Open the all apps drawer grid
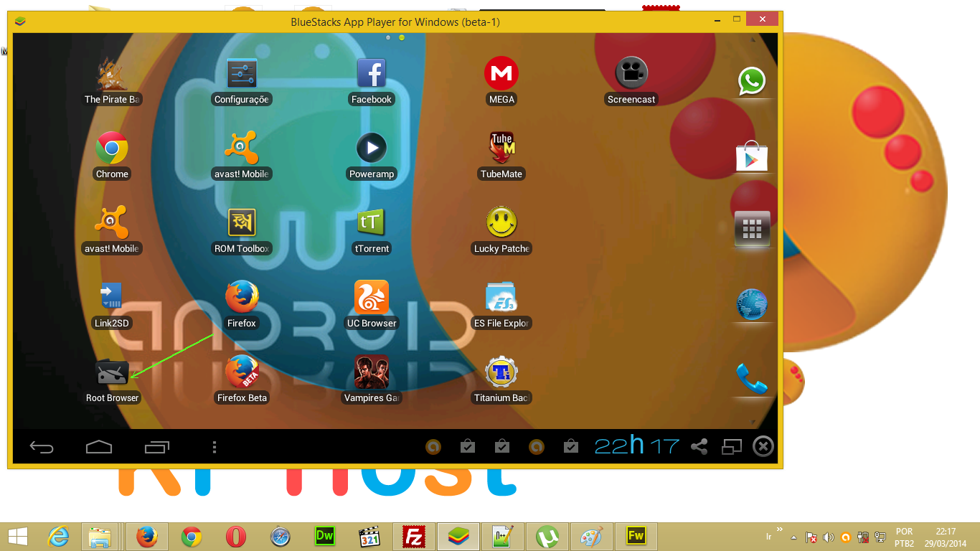980x551 pixels. [x=752, y=229]
